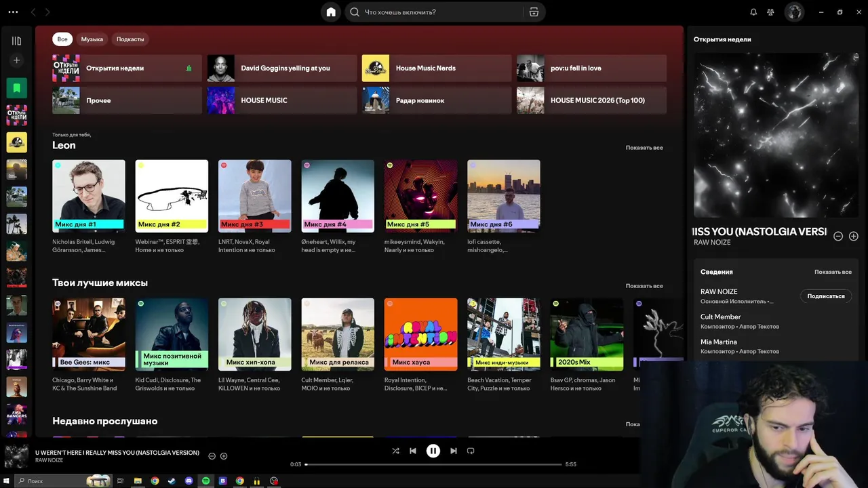Open David Goggins yelling at you tile

(x=282, y=68)
